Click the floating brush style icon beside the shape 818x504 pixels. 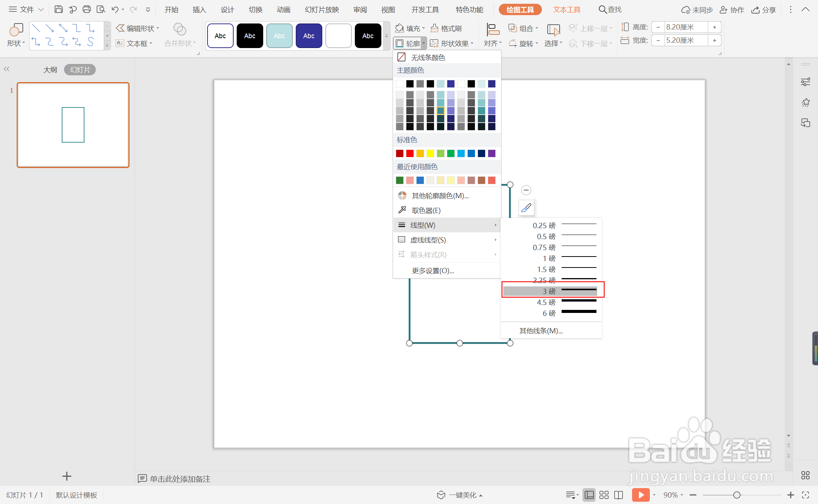tap(526, 208)
